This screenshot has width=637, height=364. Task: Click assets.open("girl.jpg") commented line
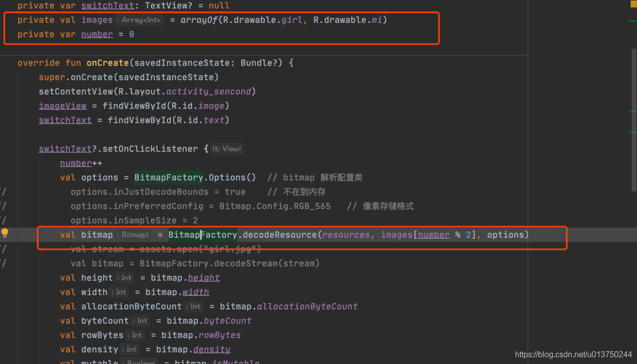200,249
